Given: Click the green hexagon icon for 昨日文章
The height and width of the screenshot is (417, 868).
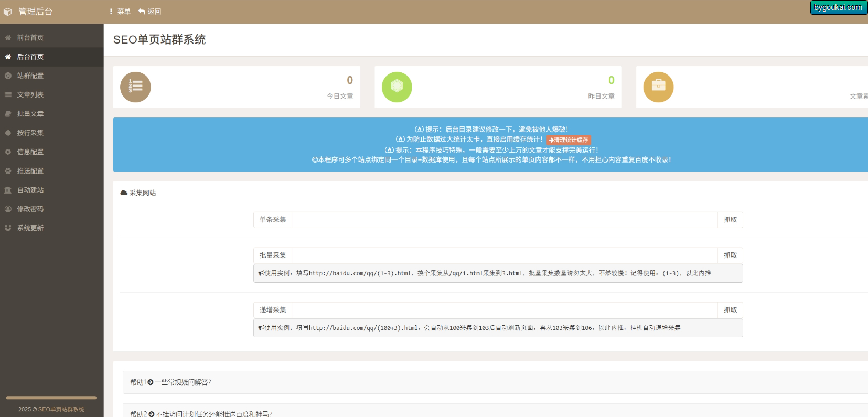Looking at the screenshot, I should pos(397,87).
